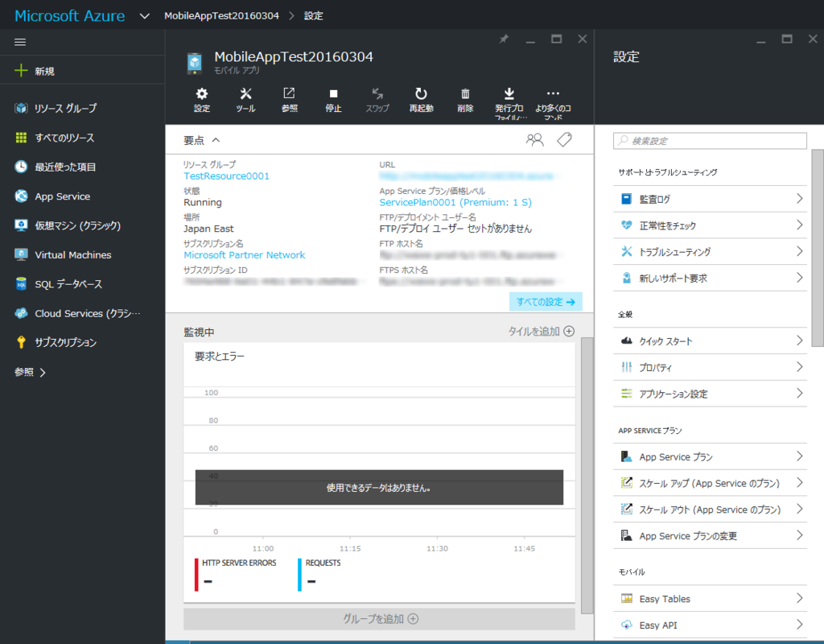Click the REQUESTS legend label
824x644 pixels.
coord(323,563)
